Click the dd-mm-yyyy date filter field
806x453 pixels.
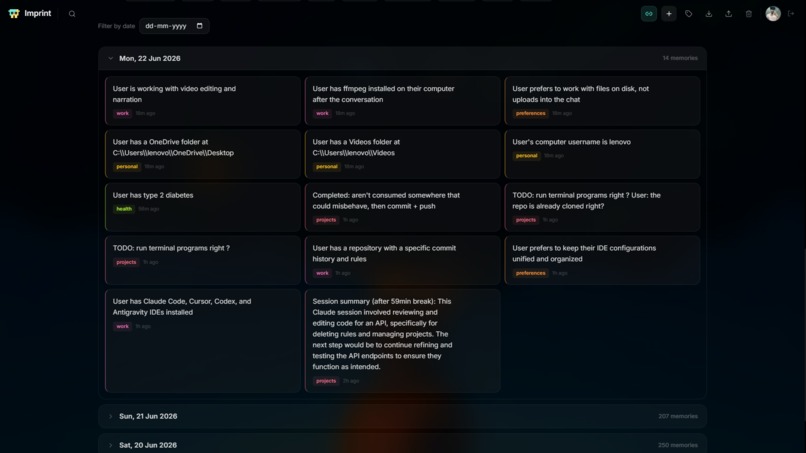[174, 26]
